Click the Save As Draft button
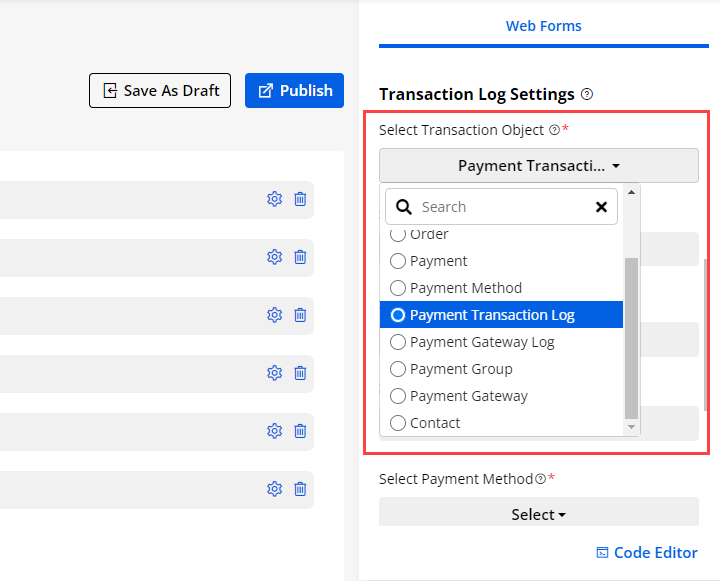720x581 pixels. coord(160,90)
